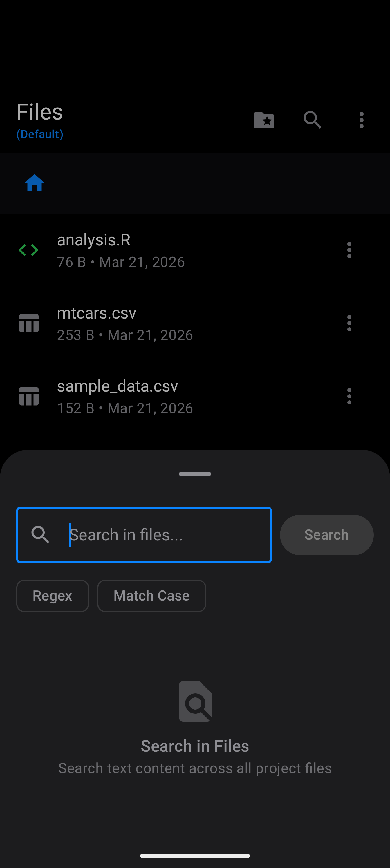The height and width of the screenshot is (868, 390).
Task: Tap the sample_data.csv table icon
Action: pyautogui.click(x=29, y=396)
